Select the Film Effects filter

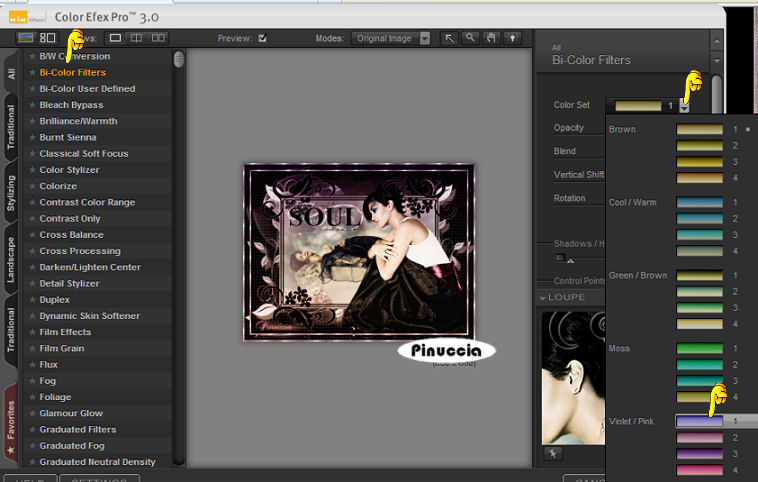point(65,332)
